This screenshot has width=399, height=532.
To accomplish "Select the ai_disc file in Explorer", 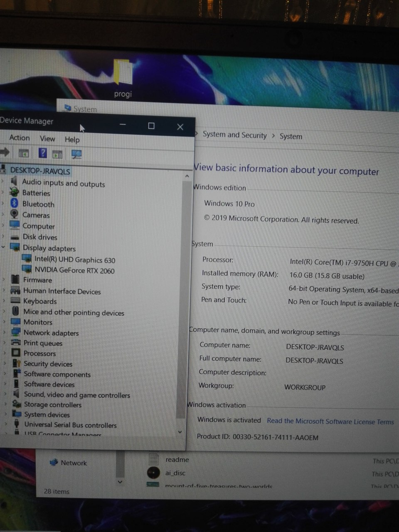I will [175, 473].
